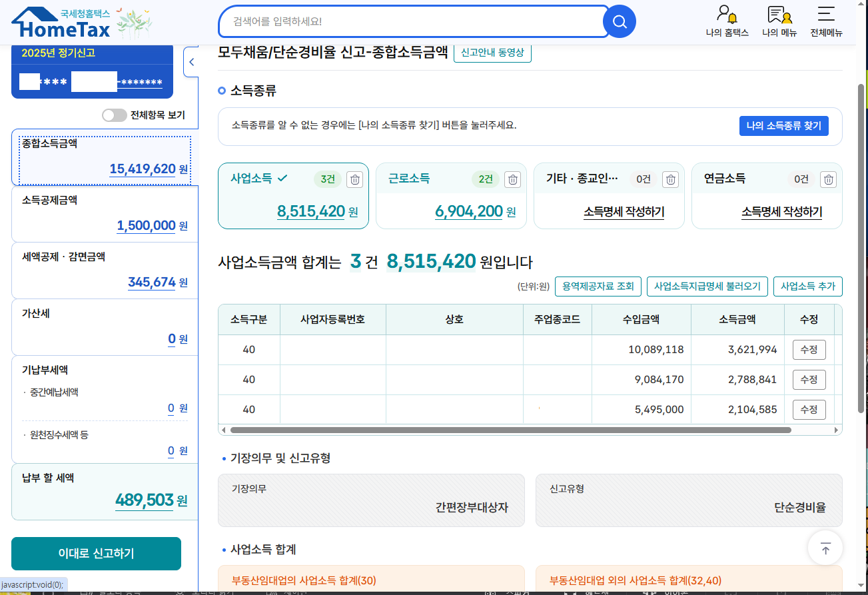Select 기납부세액 section in sidebar
The height and width of the screenshot is (595, 868).
coord(105,409)
